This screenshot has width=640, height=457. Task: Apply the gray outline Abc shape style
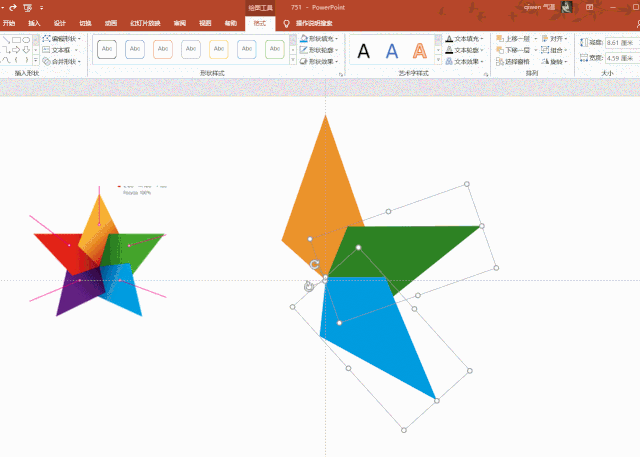point(191,49)
